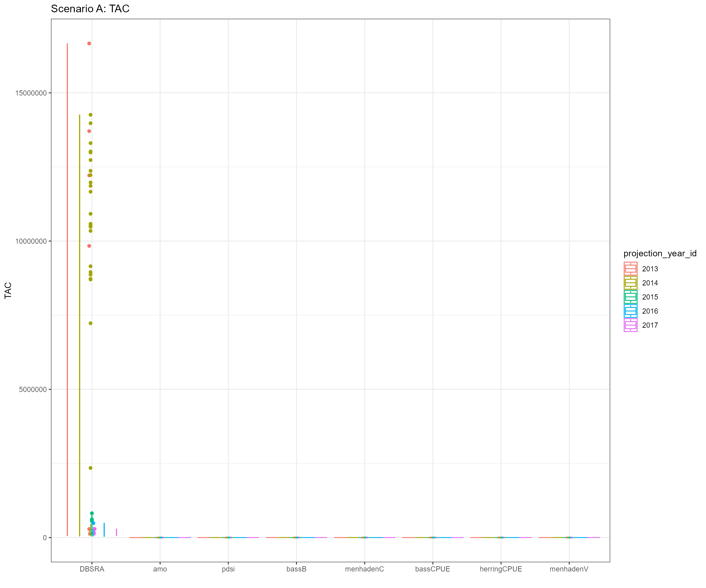Click the 2016 legend boxplot key
This screenshot has height=588, width=706.
[630, 311]
